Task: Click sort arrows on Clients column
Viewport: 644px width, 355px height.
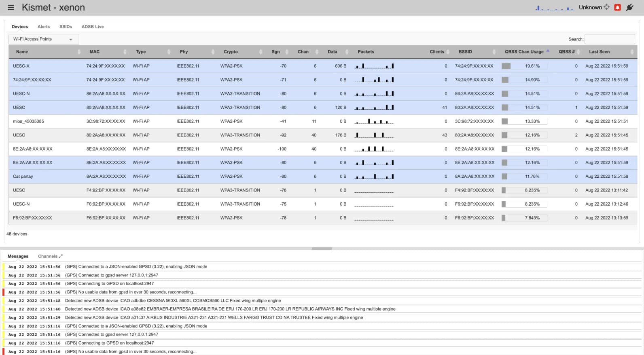Action: click(x=448, y=52)
